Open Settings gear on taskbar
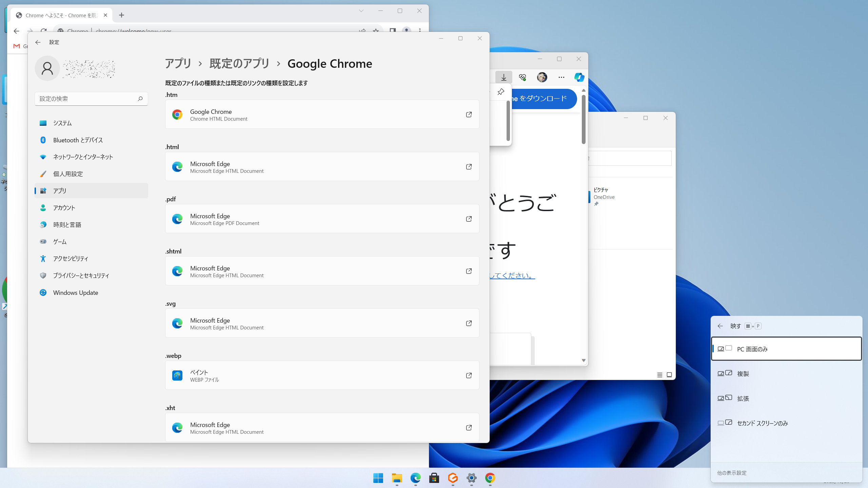 tap(471, 478)
